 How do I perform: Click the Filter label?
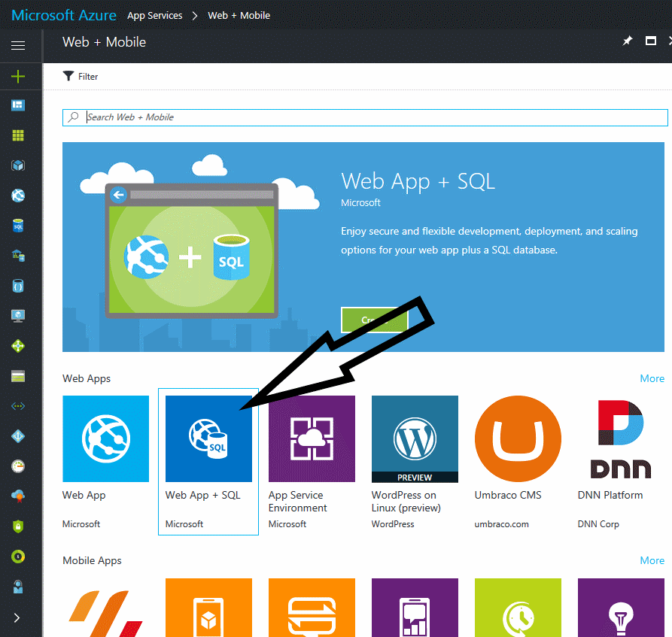point(88,77)
